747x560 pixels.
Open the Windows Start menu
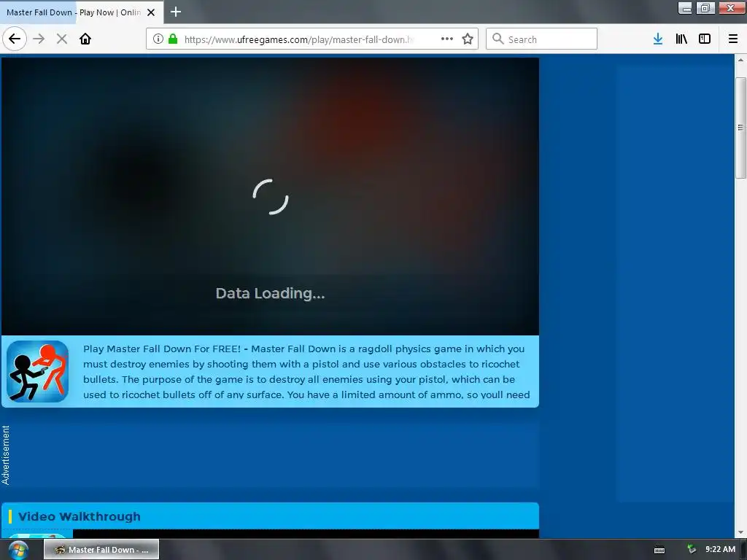18,550
